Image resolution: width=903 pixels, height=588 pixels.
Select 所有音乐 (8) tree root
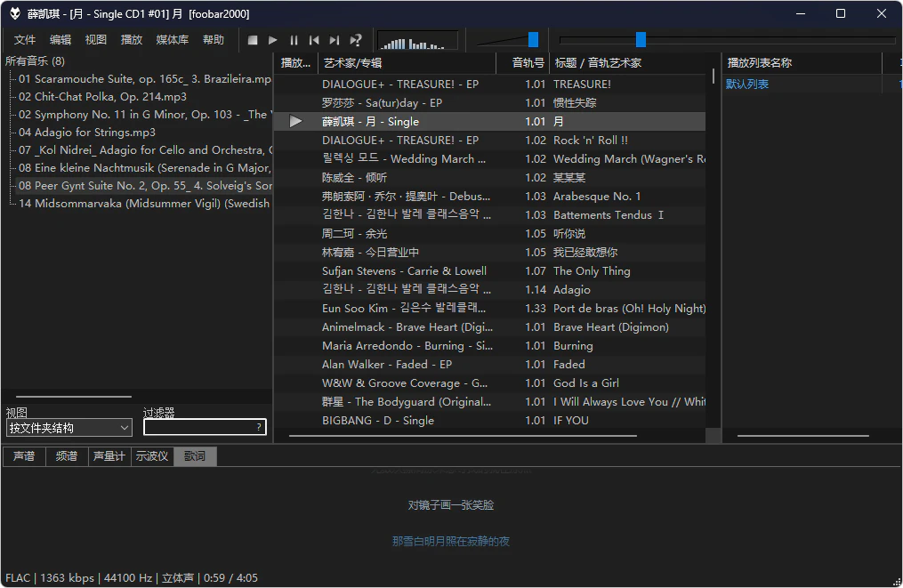tap(35, 61)
